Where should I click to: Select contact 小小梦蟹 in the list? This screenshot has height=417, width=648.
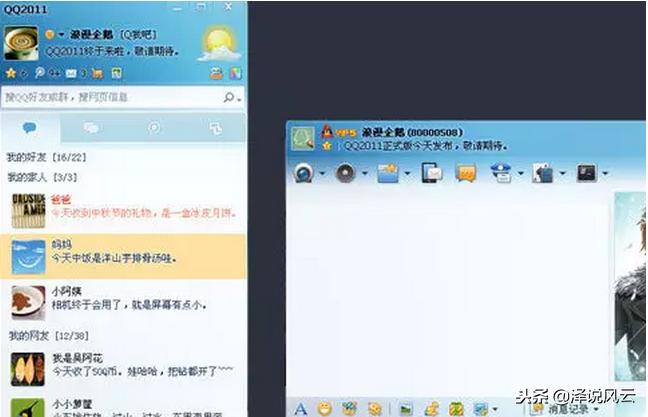tap(124, 407)
